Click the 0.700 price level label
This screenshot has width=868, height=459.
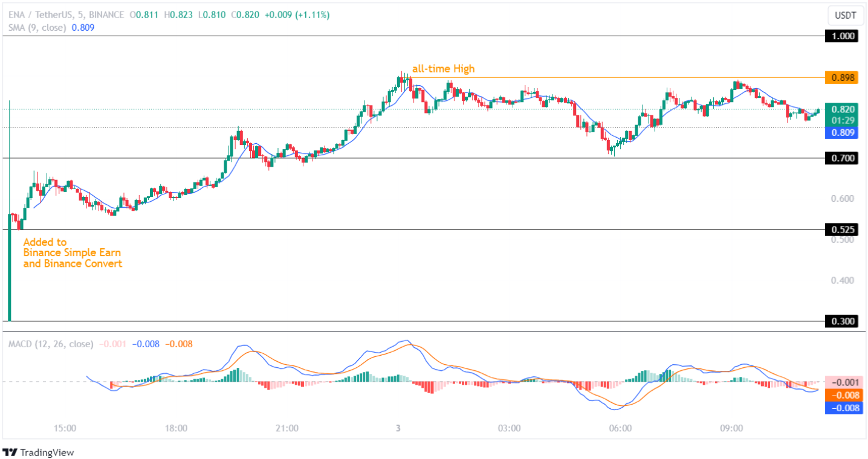[841, 158]
